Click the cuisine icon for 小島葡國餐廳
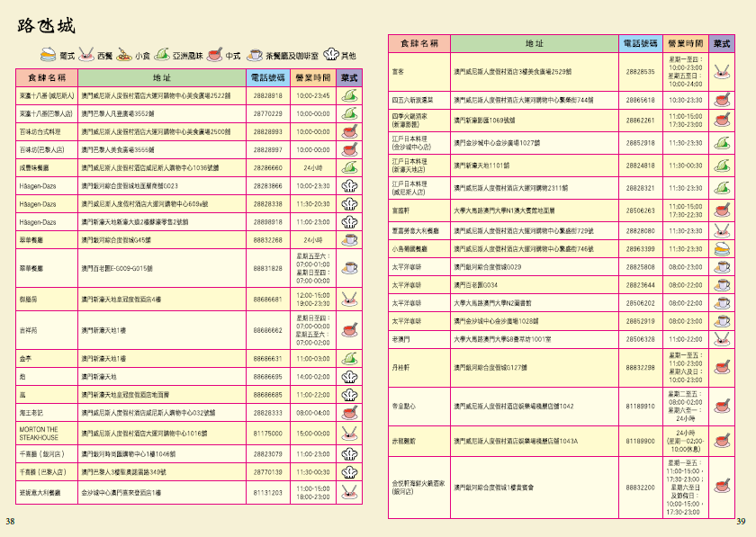The height and width of the screenshot is (537, 756). pos(720,248)
